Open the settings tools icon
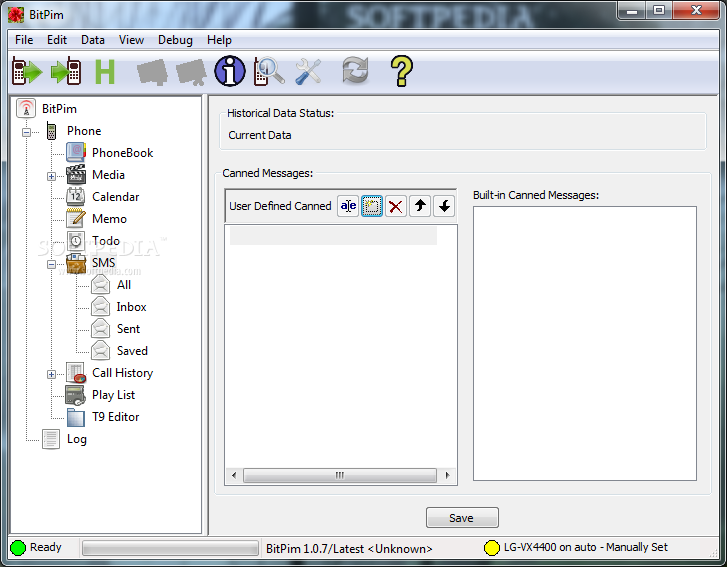 pos(308,71)
